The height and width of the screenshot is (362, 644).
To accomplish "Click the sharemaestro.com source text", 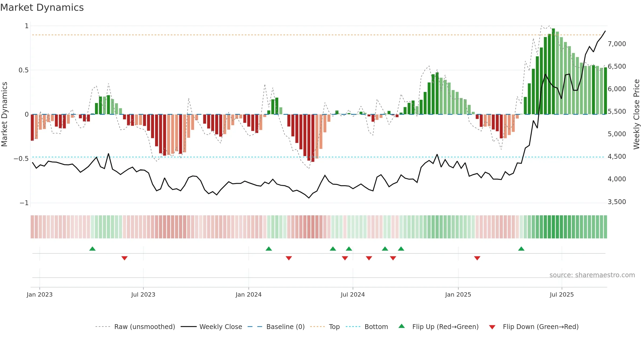I will [x=592, y=275].
